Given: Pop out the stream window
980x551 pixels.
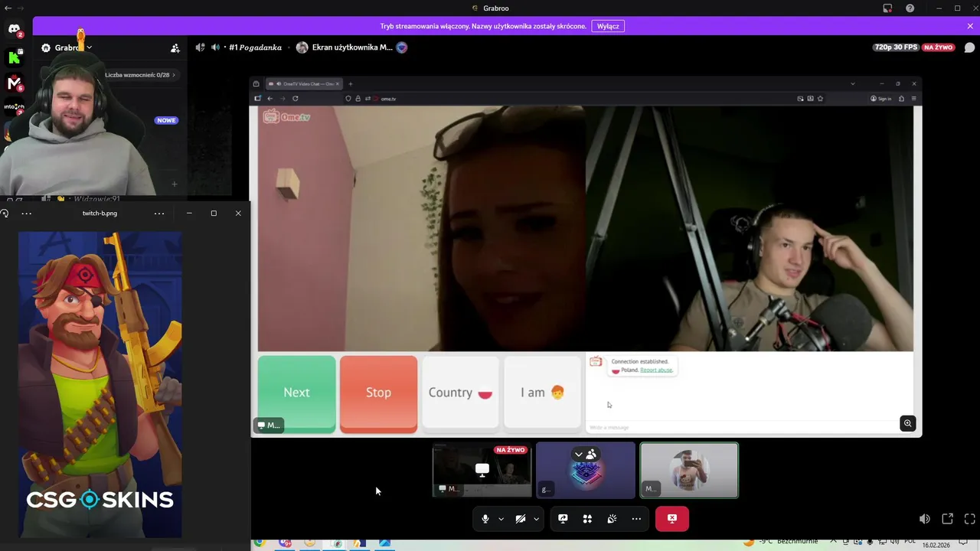Looking at the screenshot, I should [947, 519].
